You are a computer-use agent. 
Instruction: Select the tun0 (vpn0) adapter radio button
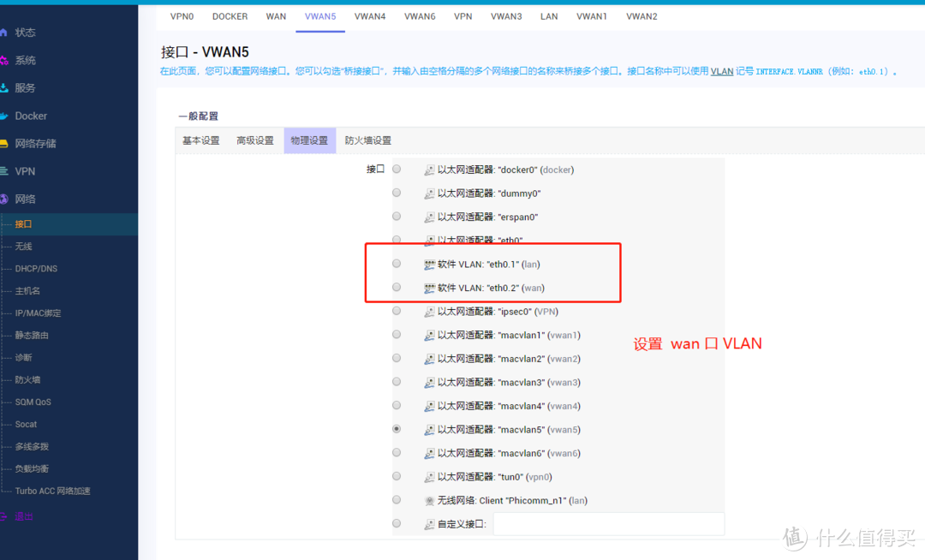pyautogui.click(x=397, y=476)
